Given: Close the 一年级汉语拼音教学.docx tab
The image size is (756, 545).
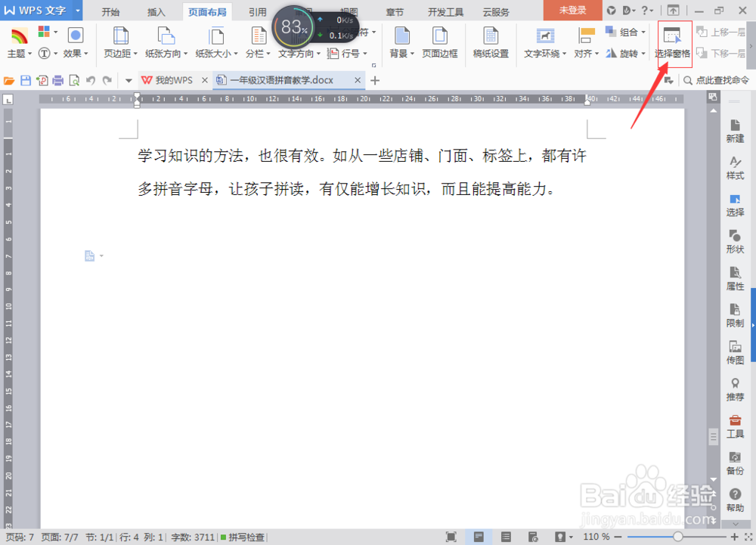Looking at the screenshot, I should pos(358,80).
